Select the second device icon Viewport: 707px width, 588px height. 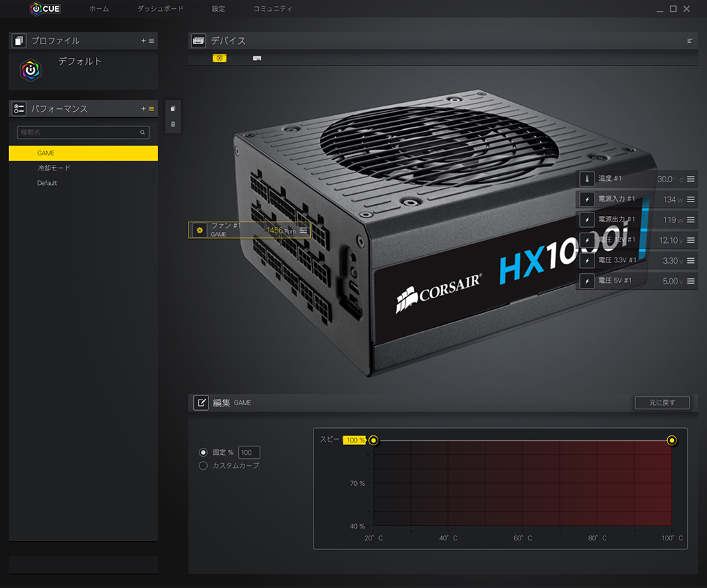tap(257, 58)
